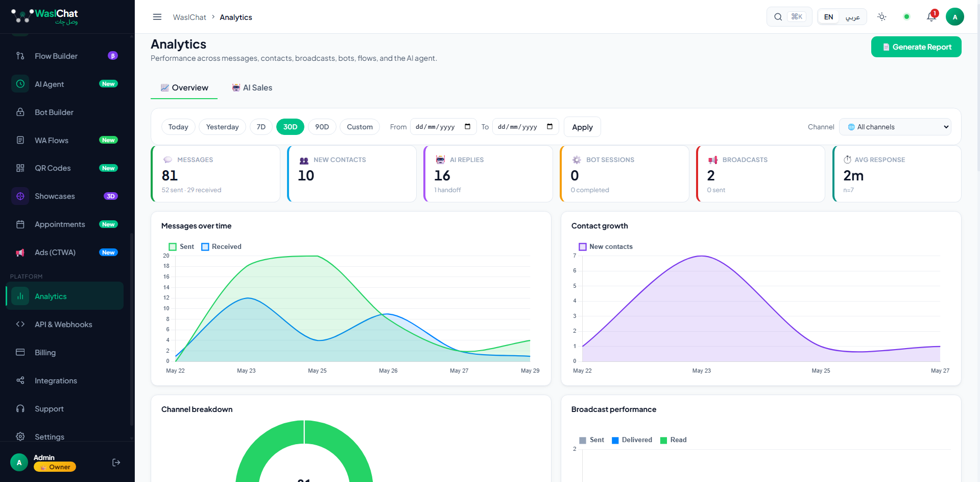Open the AI Agent sidebar icon
The width and height of the screenshot is (980, 482).
(x=20, y=84)
